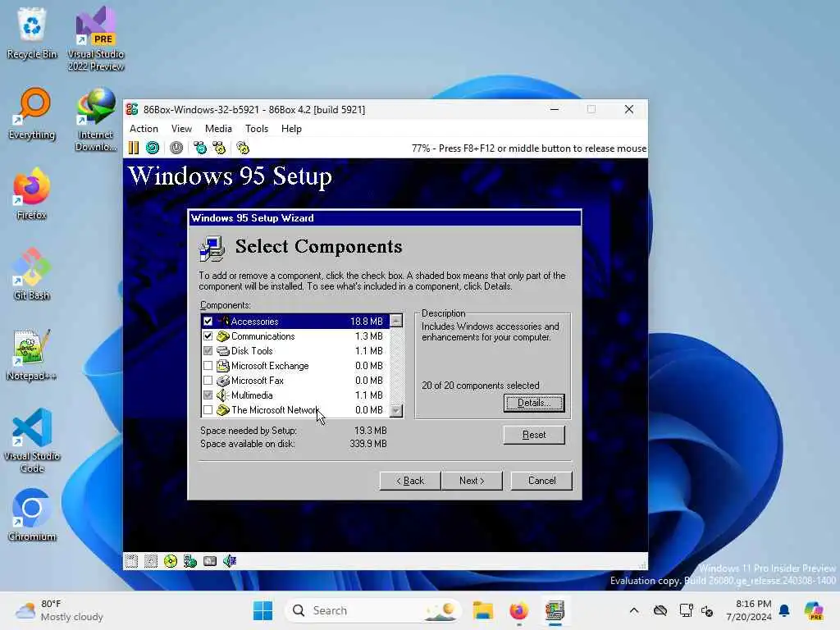Open the View menu
Viewport: 840px width, 630px height.
[181, 129]
